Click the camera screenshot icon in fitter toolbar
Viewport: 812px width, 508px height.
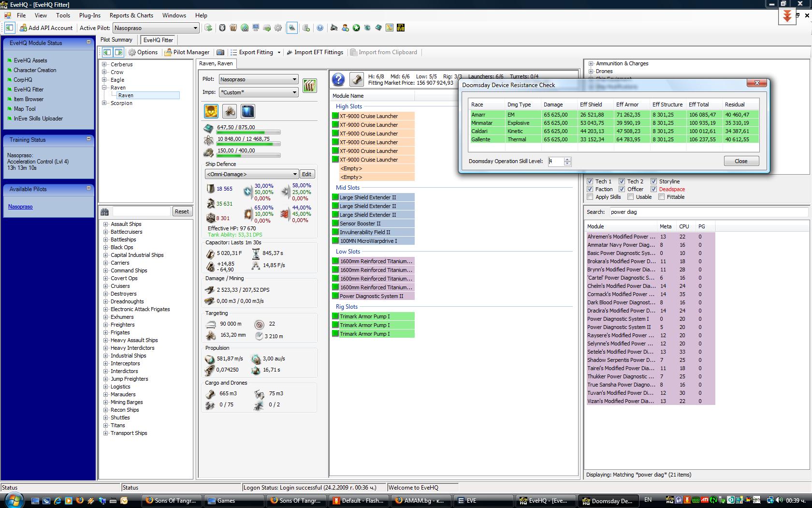220,52
